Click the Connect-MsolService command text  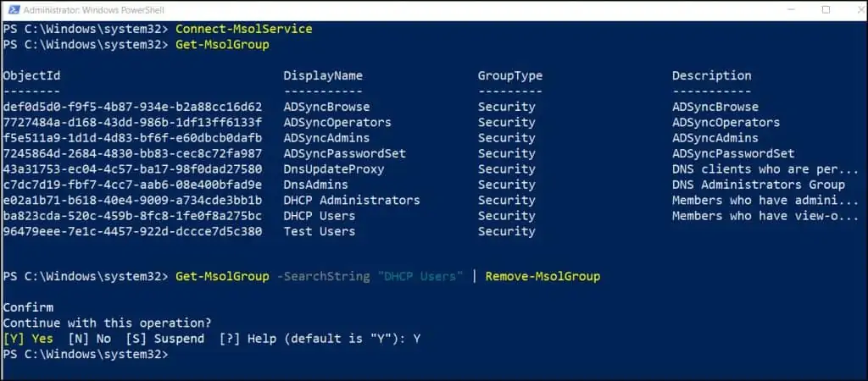coord(243,29)
